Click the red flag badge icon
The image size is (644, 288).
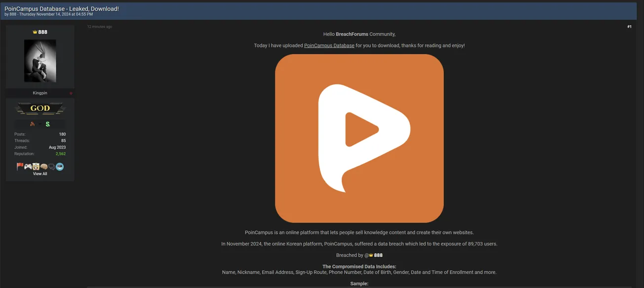tap(19, 166)
